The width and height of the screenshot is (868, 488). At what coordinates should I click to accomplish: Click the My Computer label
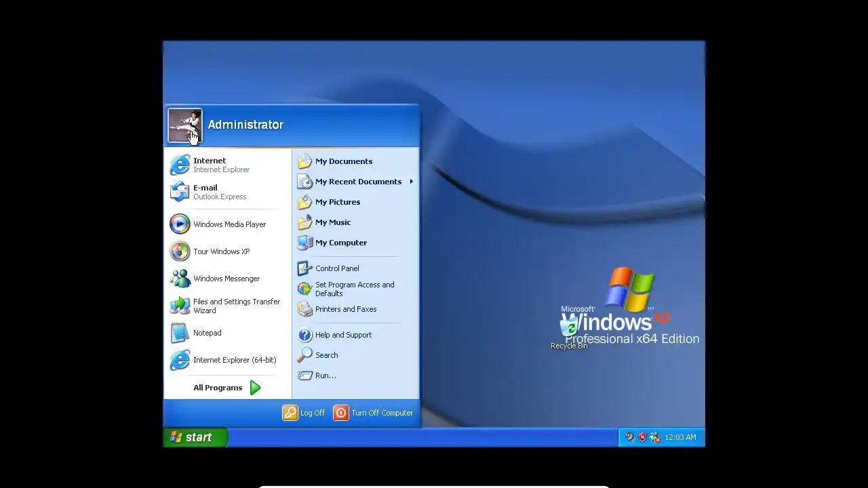(341, 243)
